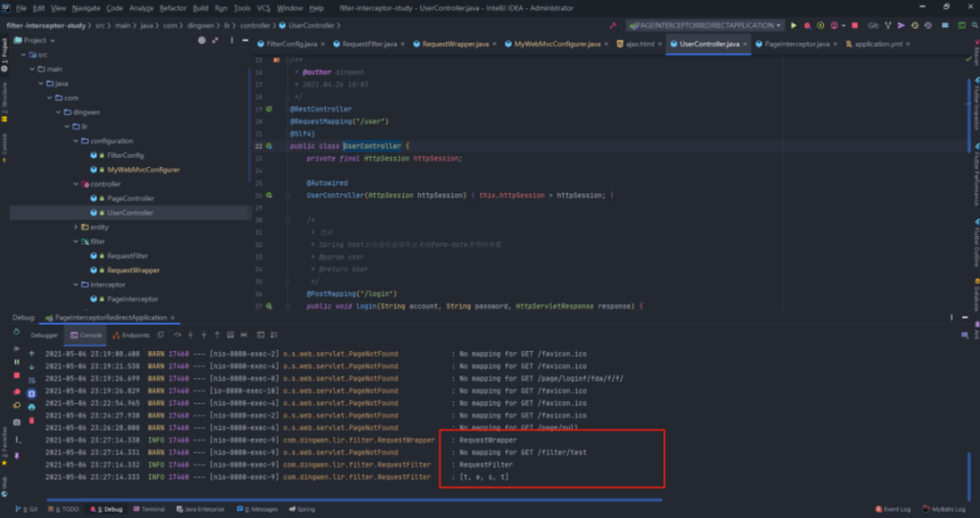The width and height of the screenshot is (980, 518).
Task: Click Git push arrow icon
Action: click(x=901, y=25)
